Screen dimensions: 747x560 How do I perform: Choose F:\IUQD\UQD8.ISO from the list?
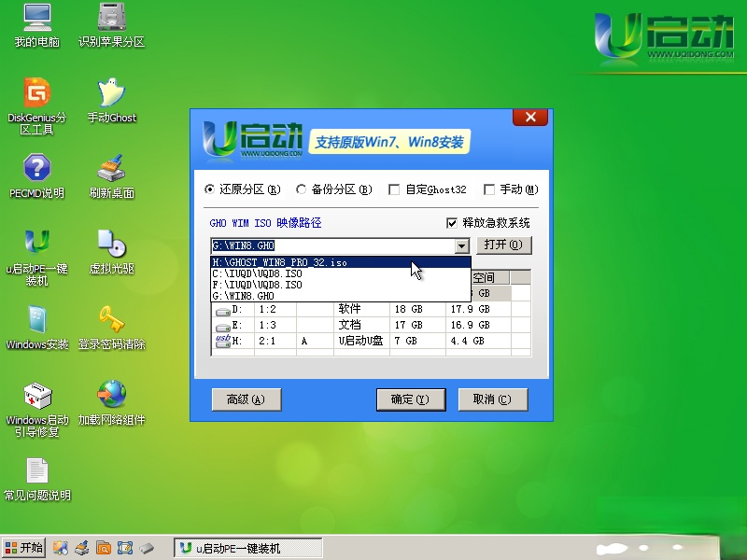[x=340, y=285]
